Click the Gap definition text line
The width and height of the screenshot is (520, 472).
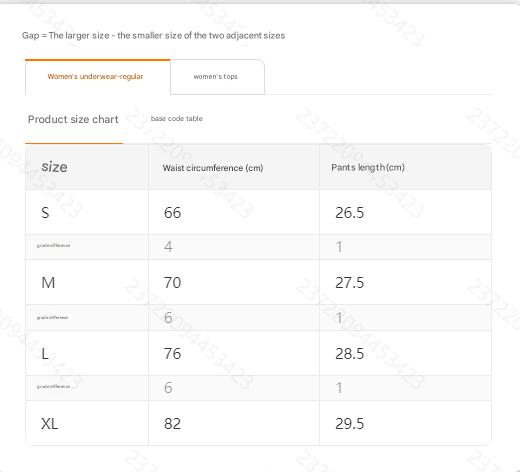(x=153, y=36)
